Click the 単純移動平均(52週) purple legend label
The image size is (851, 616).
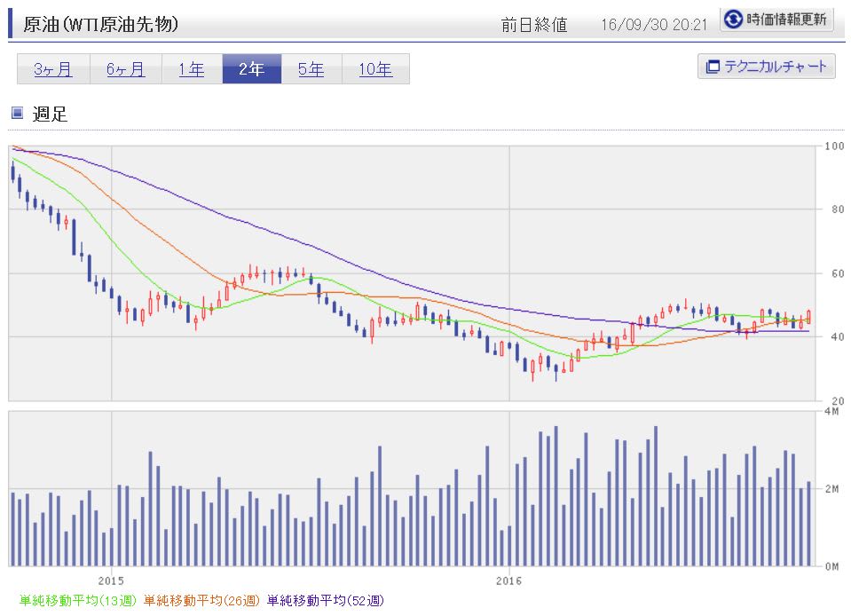(x=326, y=600)
